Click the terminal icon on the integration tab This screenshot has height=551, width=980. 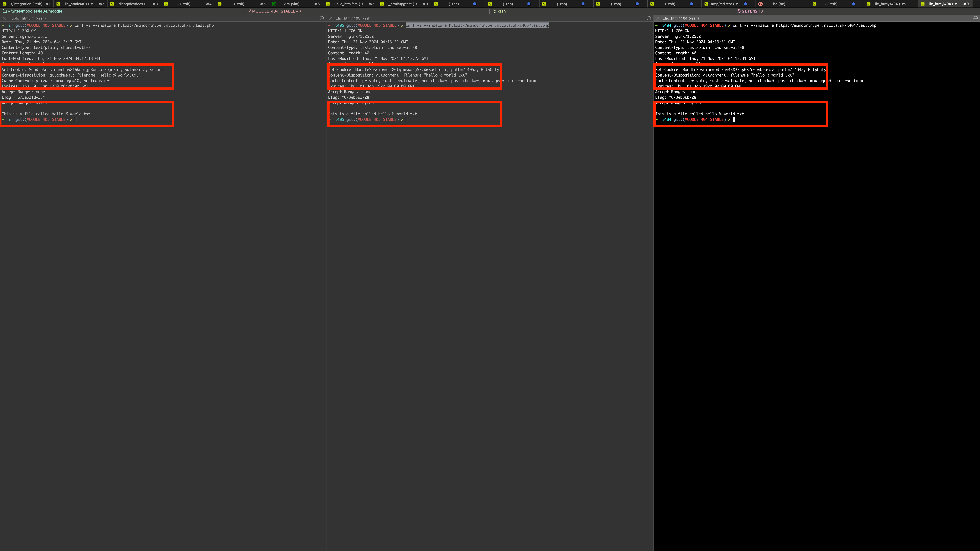tap(5, 4)
